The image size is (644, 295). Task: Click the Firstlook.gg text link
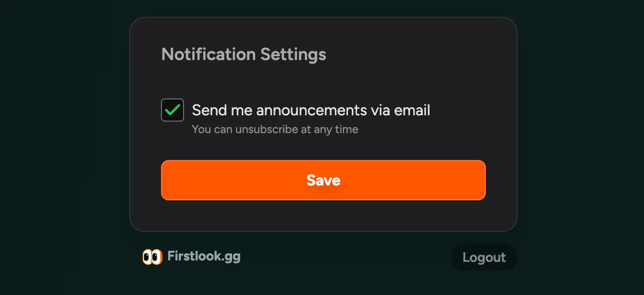[x=204, y=257]
